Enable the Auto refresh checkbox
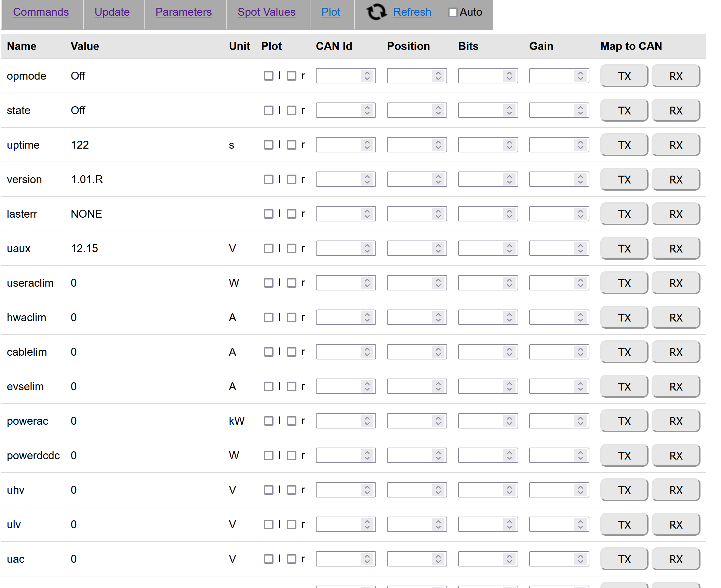721x588 pixels. 453,12
